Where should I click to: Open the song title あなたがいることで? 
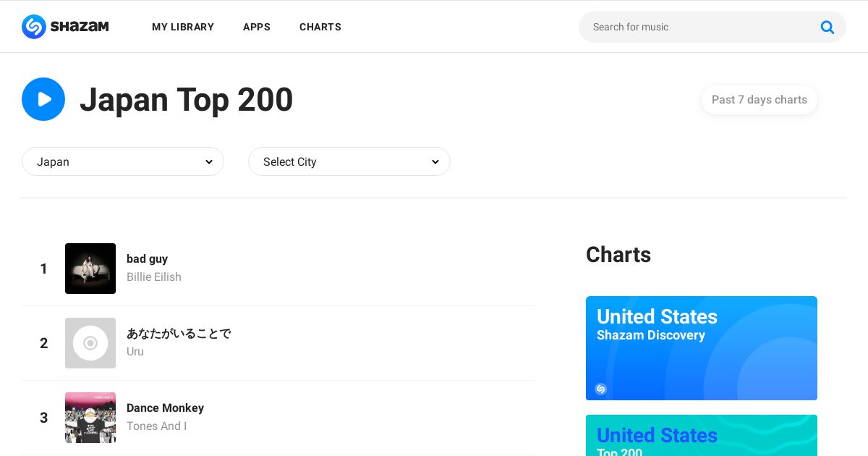click(x=179, y=334)
